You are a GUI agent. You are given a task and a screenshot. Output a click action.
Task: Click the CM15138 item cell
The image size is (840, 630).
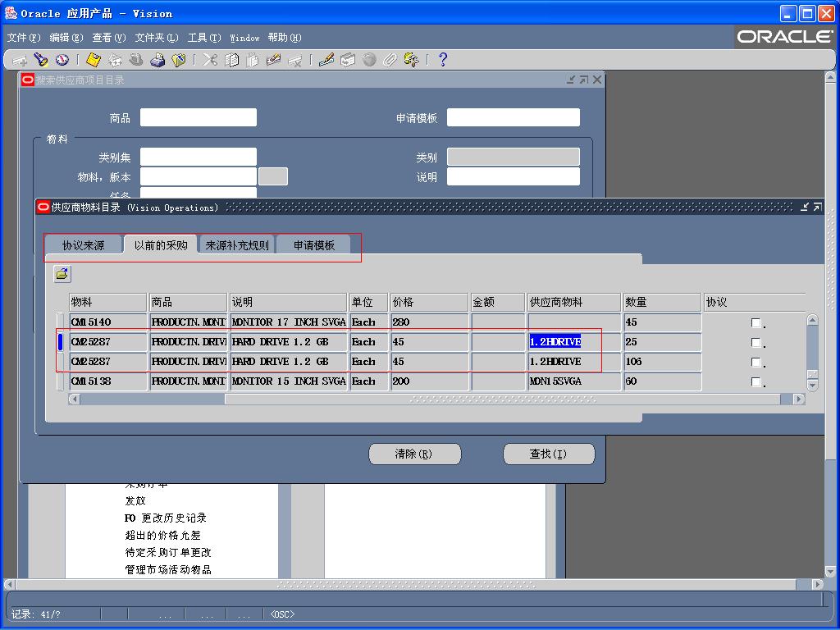click(x=107, y=381)
